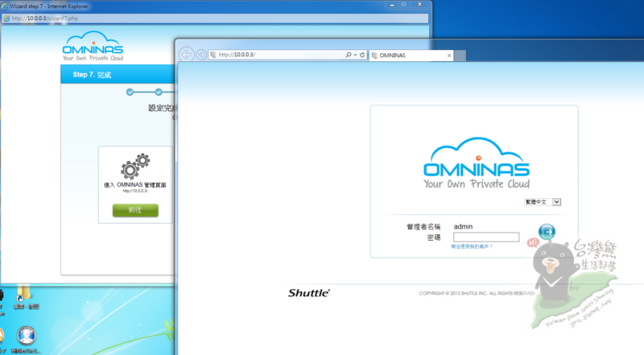Click the green 前往 button in wizard window
The image size is (644, 355).
[x=135, y=210]
